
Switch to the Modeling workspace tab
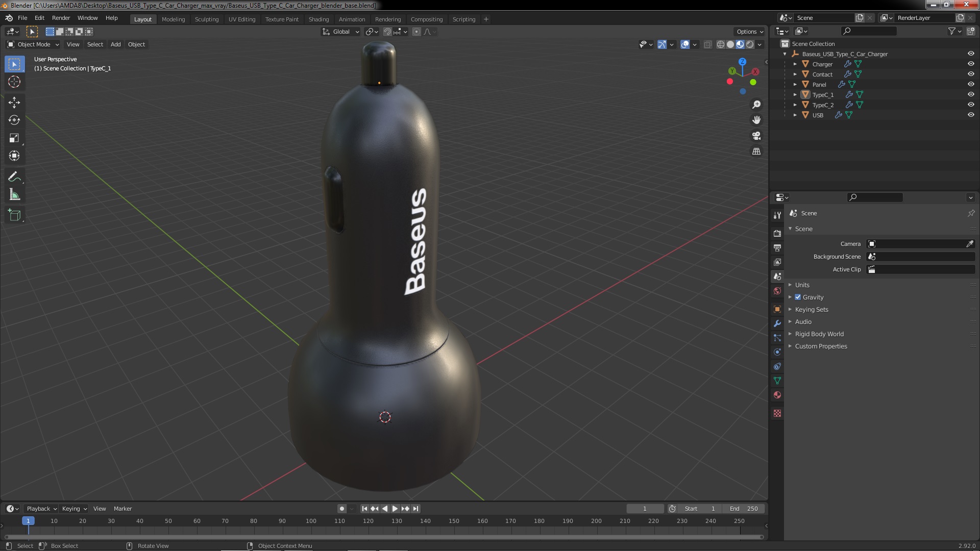coord(173,19)
